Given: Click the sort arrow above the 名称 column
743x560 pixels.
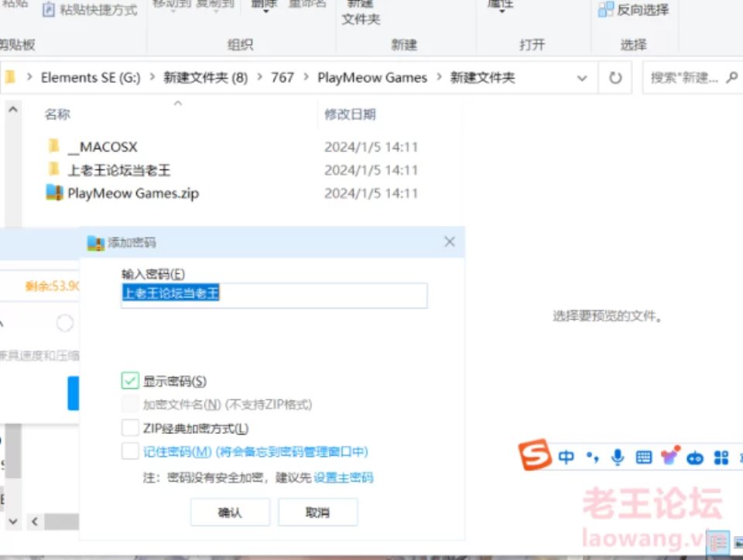Looking at the screenshot, I should point(178,103).
